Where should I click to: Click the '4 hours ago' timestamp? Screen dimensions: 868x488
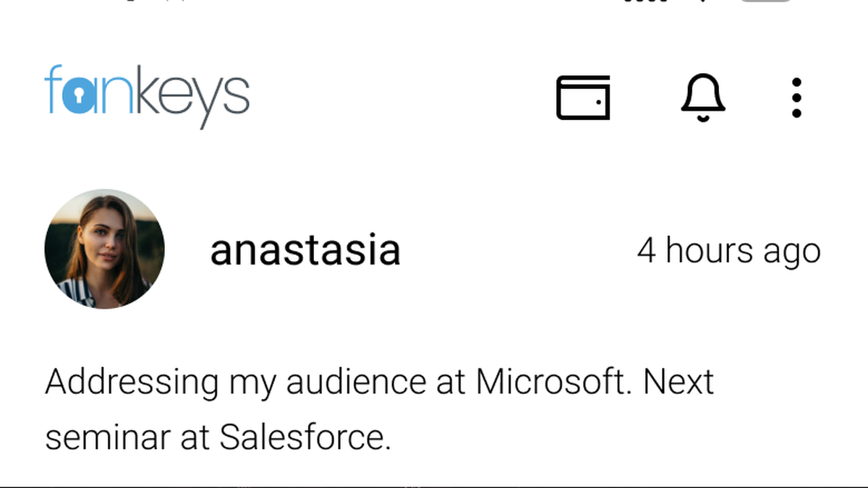[x=728, y=251]
